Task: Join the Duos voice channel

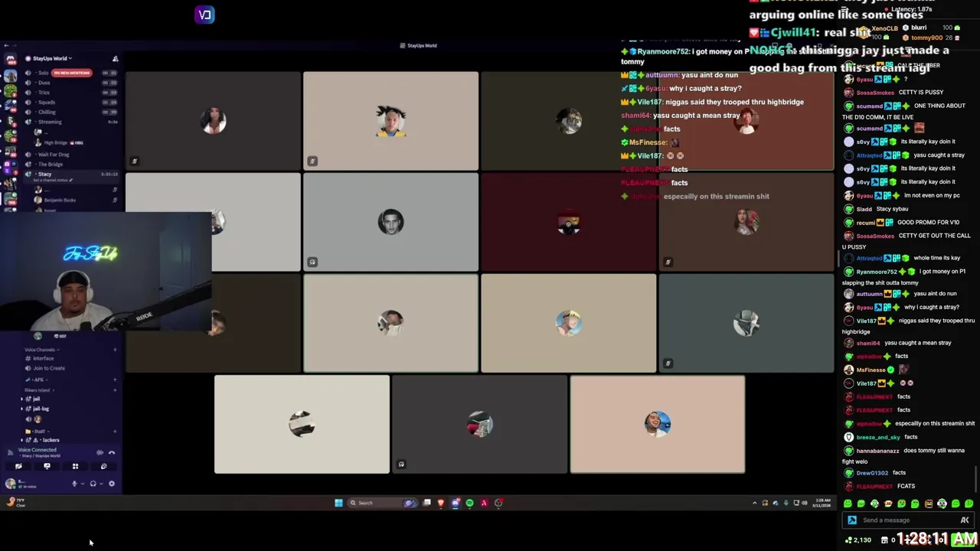Action: click(x=44, y=83)
